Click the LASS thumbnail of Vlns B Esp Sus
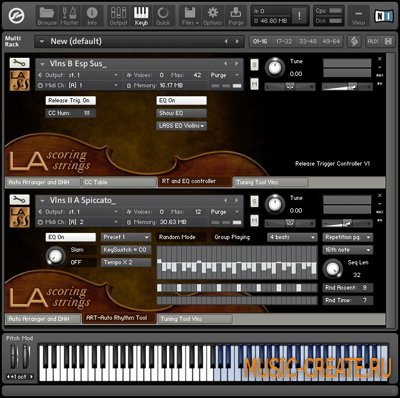400x398 pixels. click(x=20, y=80)
